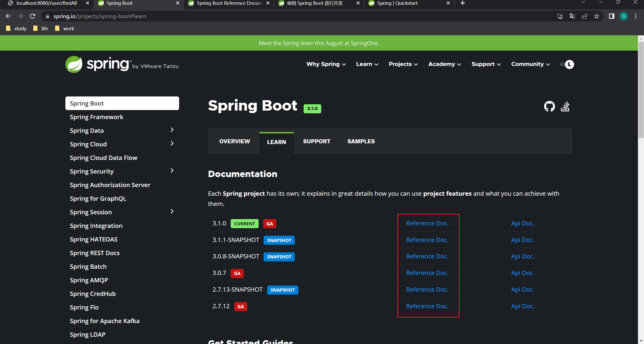Close the Spring Boot Reference Documentation tab

point(268,3)
